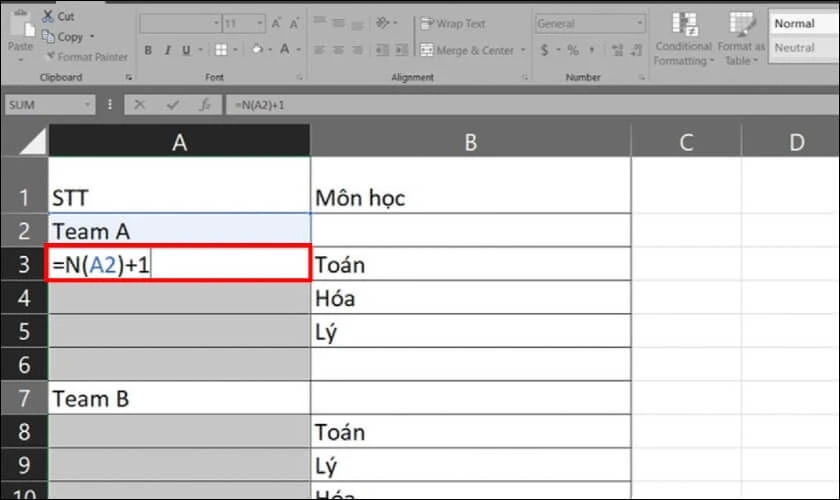Activate the Format Painter tool
Screen dimensions: 840x500
click(x=87, y=56)
